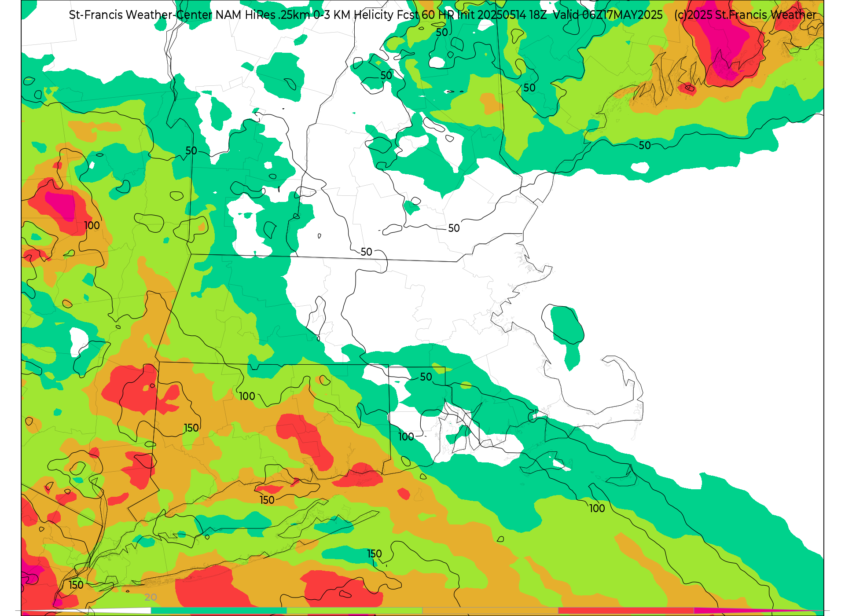Click the "(c)2025 St.Francis Weather" copyright text
This screenshot has height=616, width=845.
745,15
